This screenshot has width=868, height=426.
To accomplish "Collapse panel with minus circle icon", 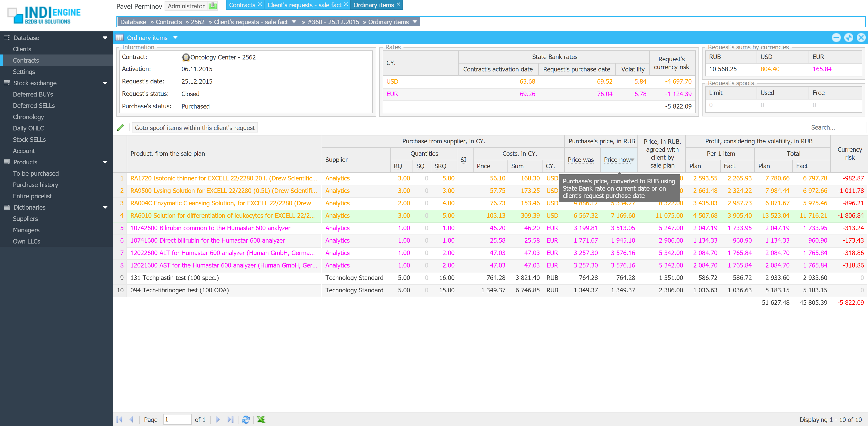I will coord(836,38).
